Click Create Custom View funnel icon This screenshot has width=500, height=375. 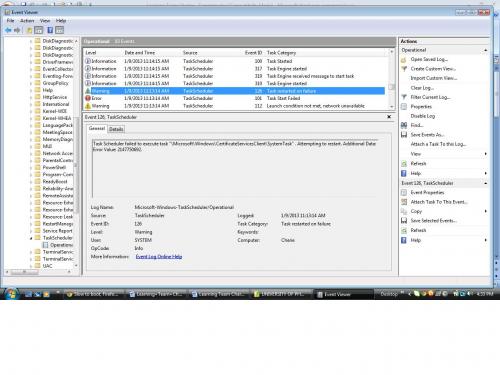(x=404, y=69)
